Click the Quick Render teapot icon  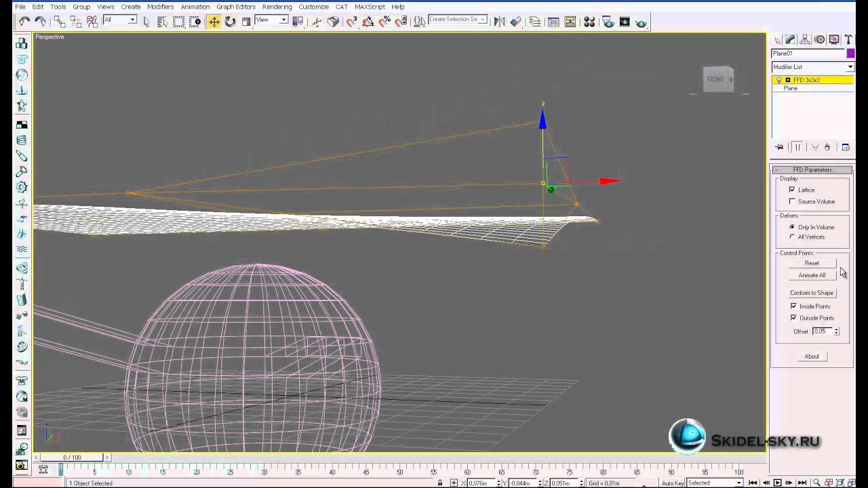coord(641,22)
